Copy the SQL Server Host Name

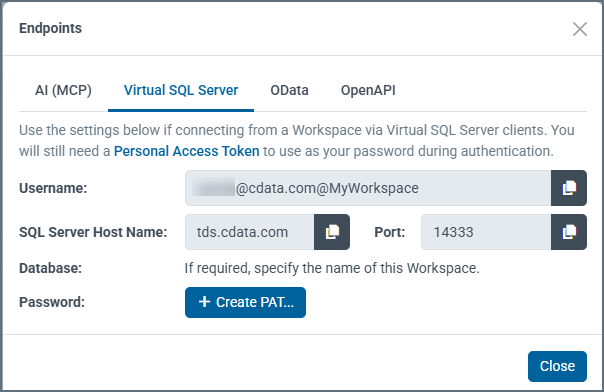(x=332, y=232)
